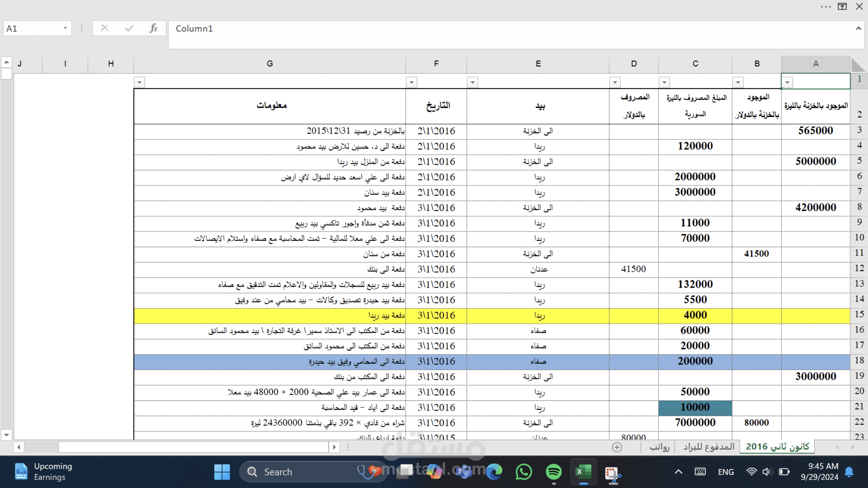Click horizontal scrollbar right arrow

point(334,447)
